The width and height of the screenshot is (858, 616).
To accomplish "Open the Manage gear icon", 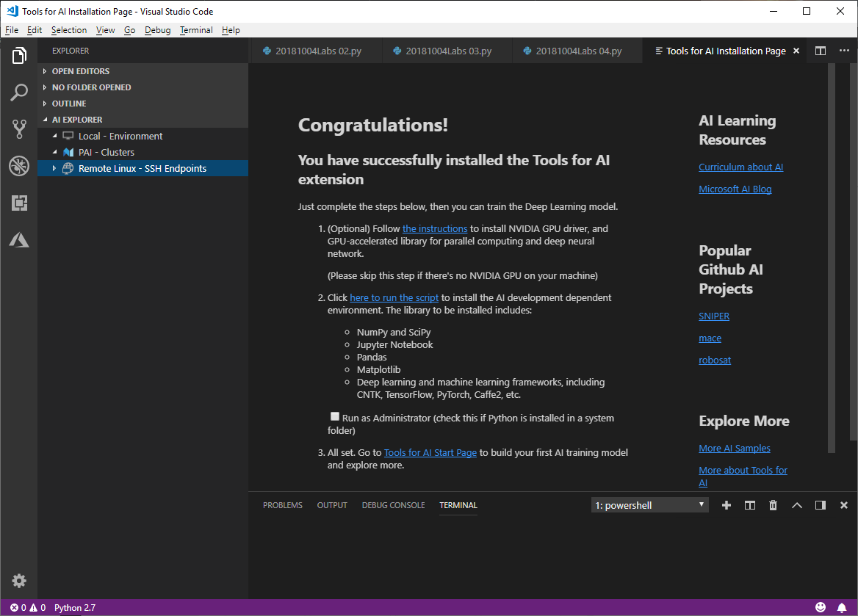I will pos(19,581).
